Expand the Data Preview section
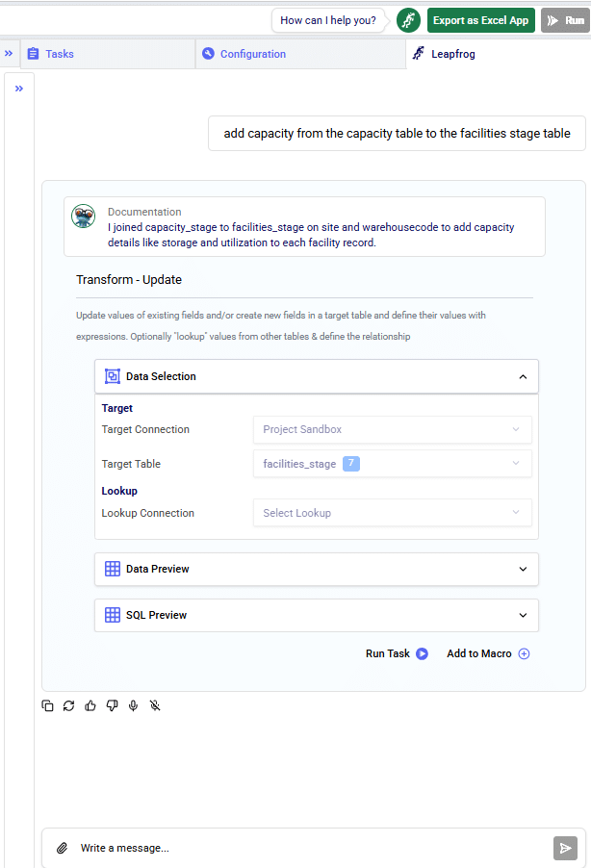Viewport: 591px width, 868px height. click(x=523, y=569)
